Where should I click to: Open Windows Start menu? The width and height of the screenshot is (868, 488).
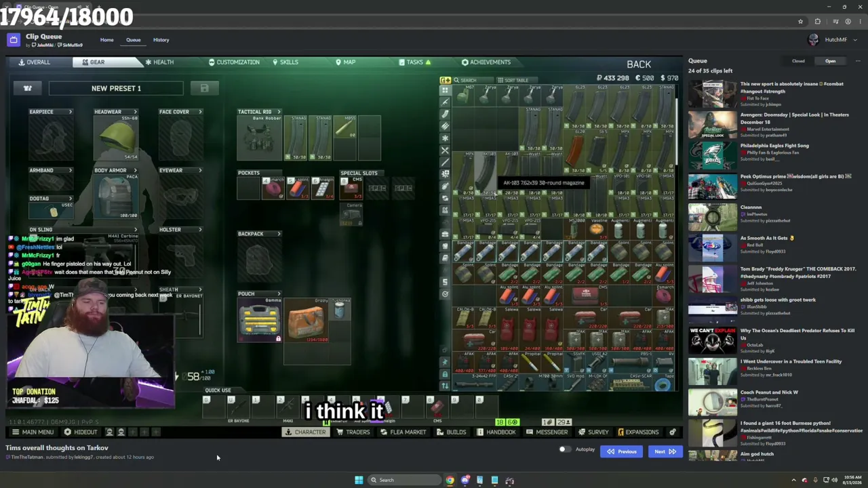pos(359,480)
